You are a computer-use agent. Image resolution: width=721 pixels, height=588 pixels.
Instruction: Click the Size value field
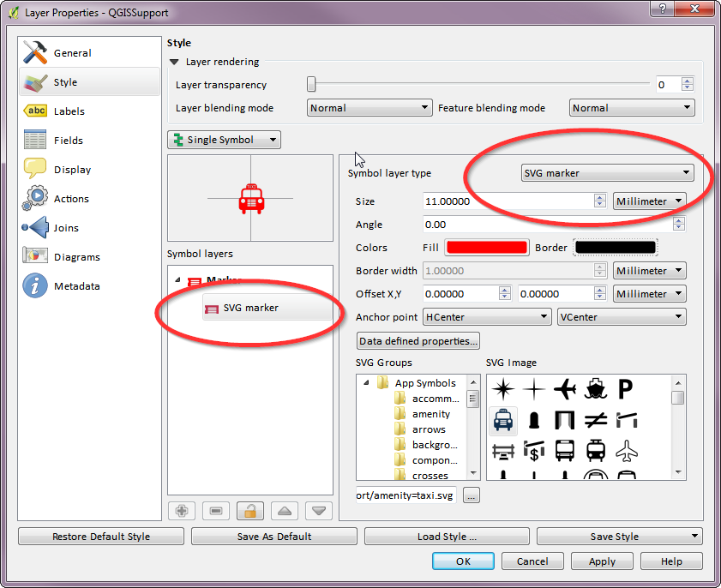pos(508,201)
